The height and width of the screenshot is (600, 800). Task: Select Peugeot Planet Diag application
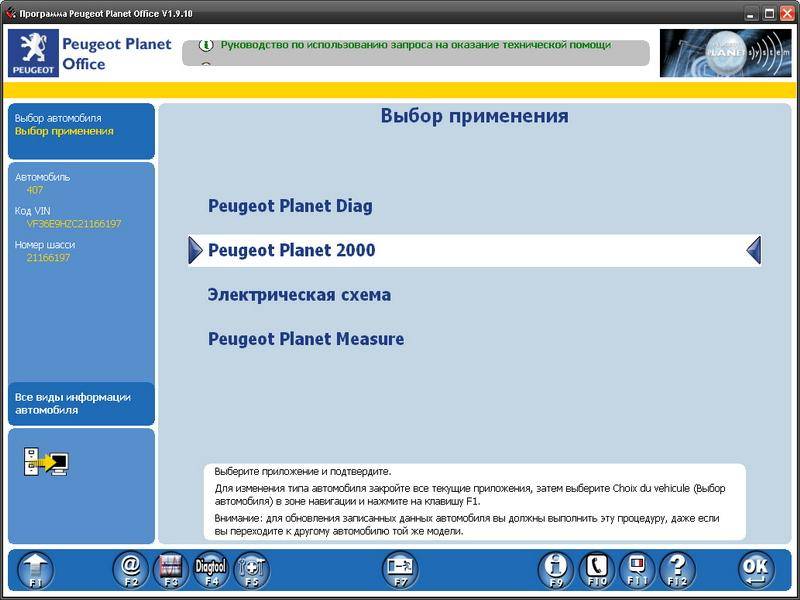click(x=290, y=206)
